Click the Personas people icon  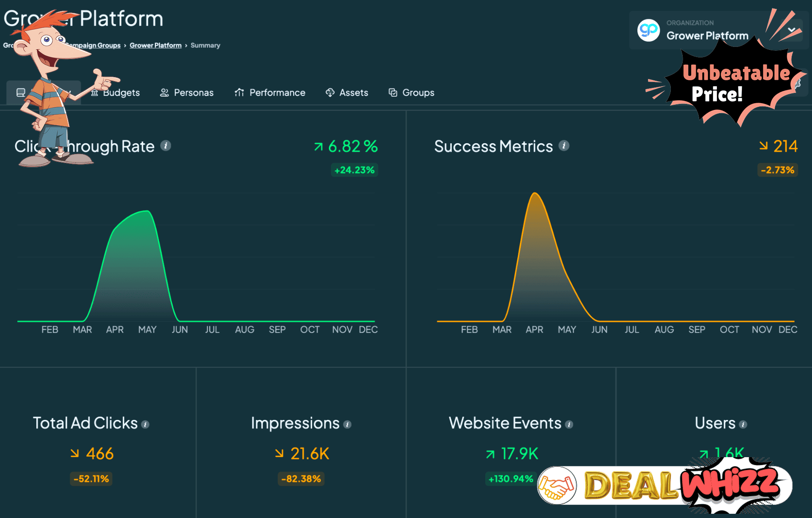(x=164, y=93)
